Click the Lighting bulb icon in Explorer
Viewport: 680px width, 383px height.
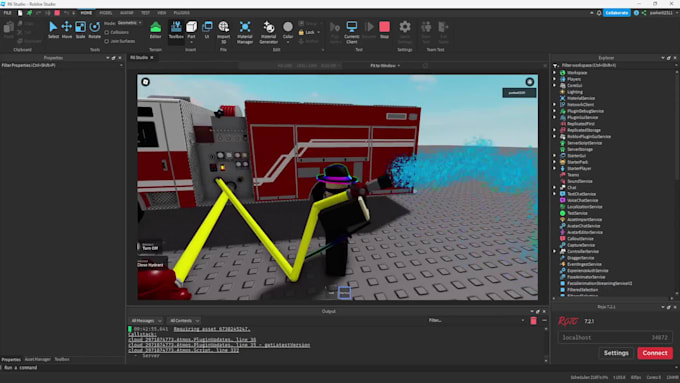point(562,92)
